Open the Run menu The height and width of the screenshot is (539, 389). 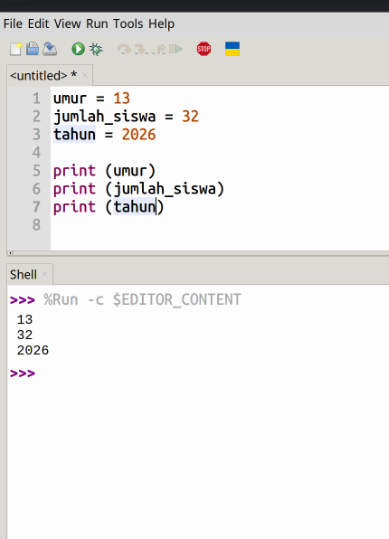97,24
